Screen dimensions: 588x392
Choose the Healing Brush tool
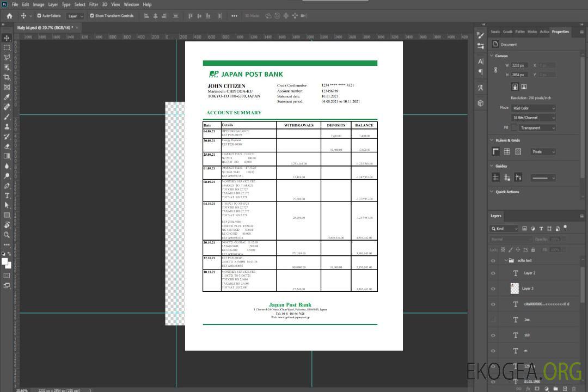[7, 107]
